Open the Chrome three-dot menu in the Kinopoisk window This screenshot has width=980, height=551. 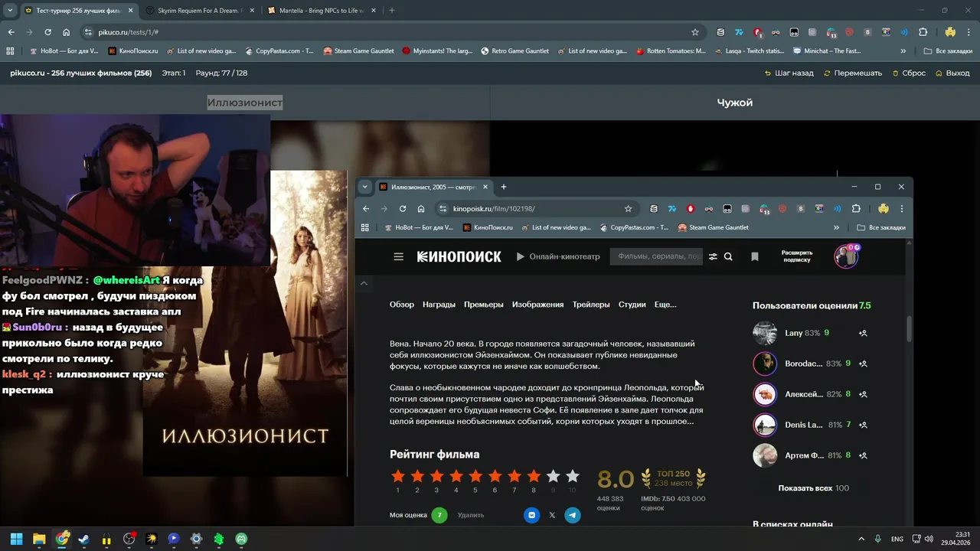(902, 209)
